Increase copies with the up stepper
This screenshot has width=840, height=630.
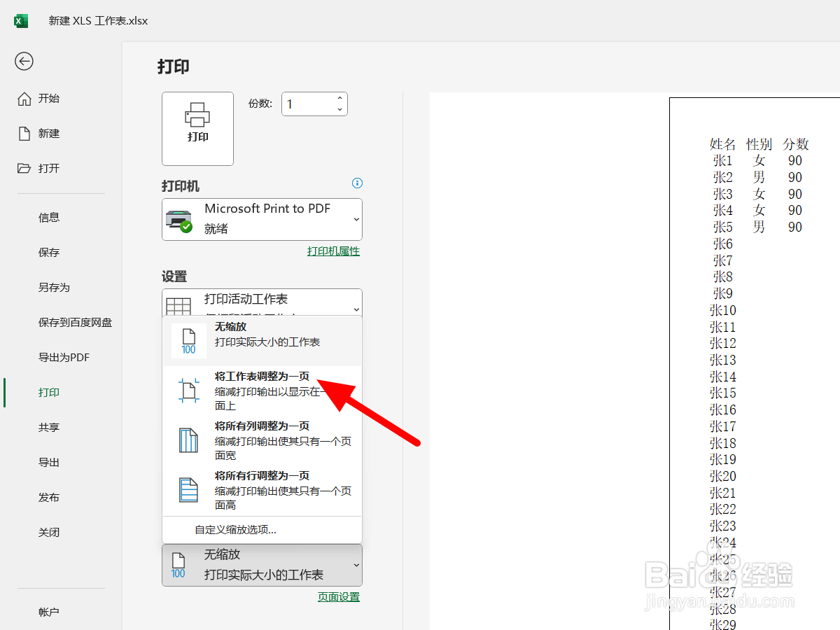(340, 99)
